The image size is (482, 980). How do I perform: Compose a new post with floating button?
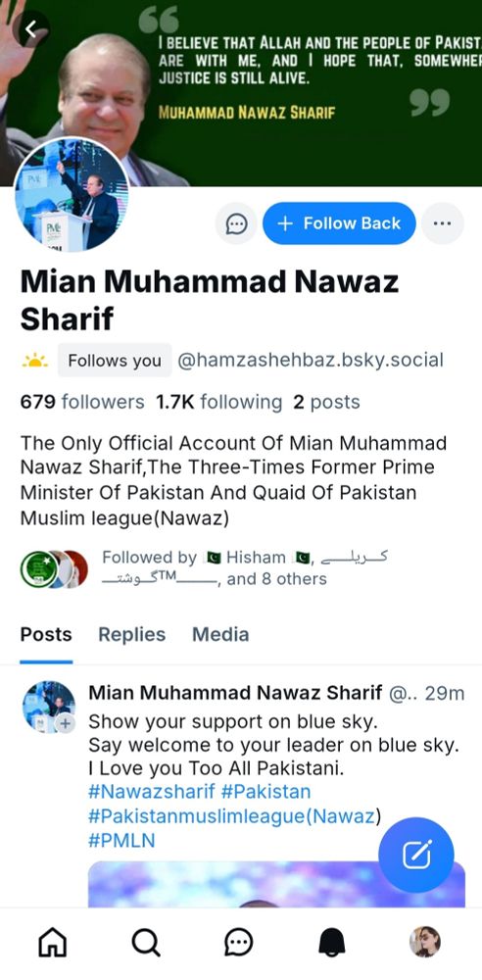[416, 855]
